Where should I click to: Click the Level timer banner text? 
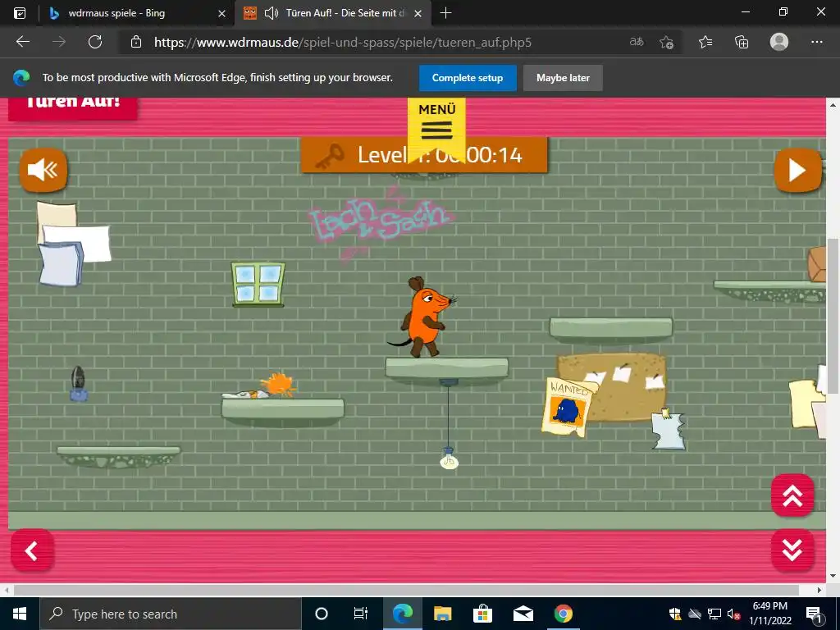(x=440, y=155)
